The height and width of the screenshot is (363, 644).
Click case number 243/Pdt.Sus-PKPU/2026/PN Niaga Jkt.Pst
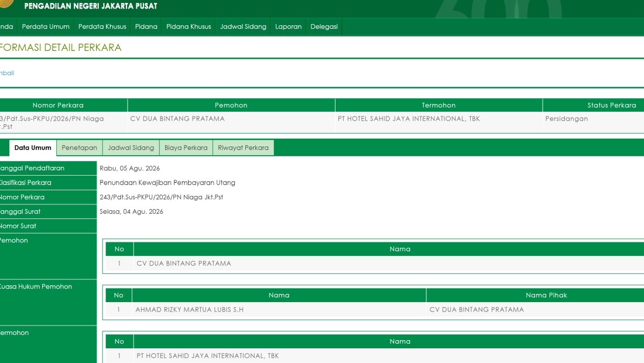coord(161,197)
